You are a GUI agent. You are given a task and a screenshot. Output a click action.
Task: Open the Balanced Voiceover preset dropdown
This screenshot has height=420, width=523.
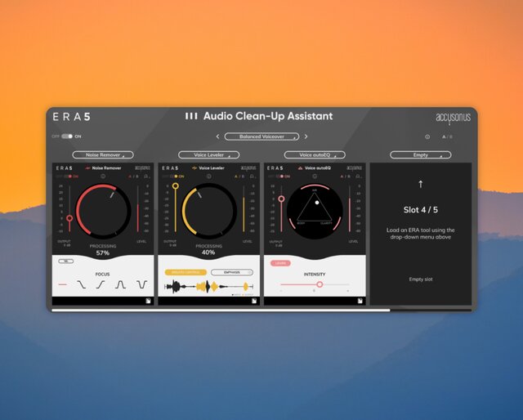(x=261, y=136)
